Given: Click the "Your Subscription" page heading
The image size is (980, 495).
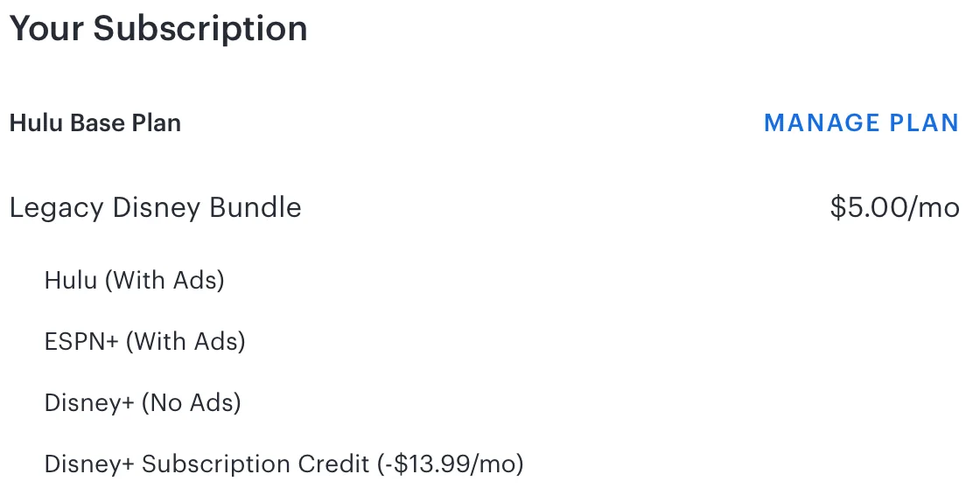Looking at the screenshot, I should tap(158, 28).
